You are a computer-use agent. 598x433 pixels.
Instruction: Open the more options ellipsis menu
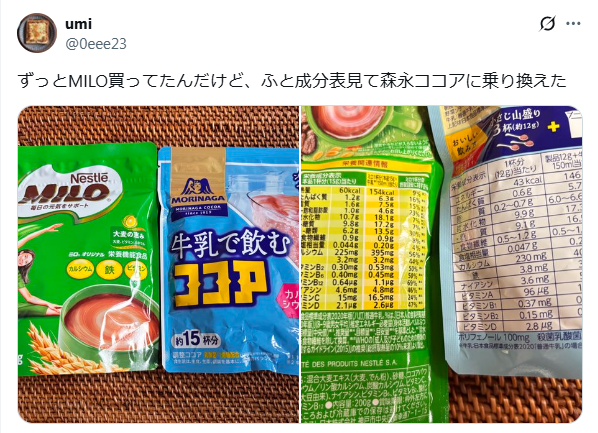(573, 24)
